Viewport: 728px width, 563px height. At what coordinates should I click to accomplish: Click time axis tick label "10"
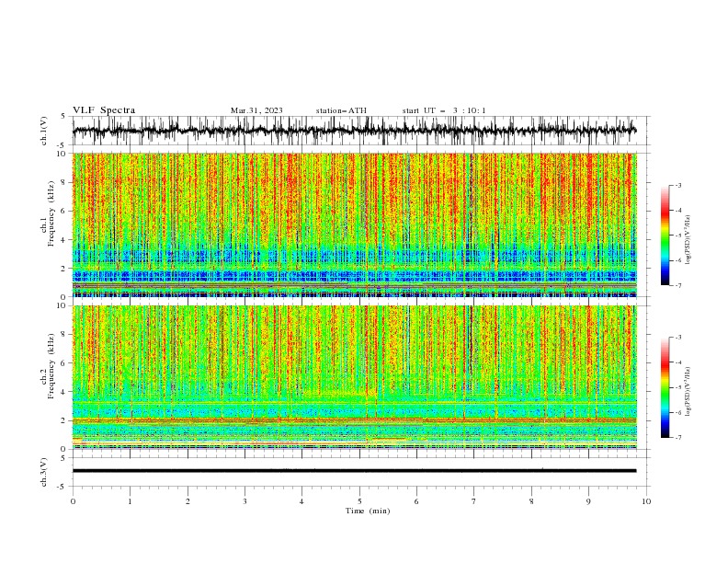pyautogui.click(x=646, y=501)
